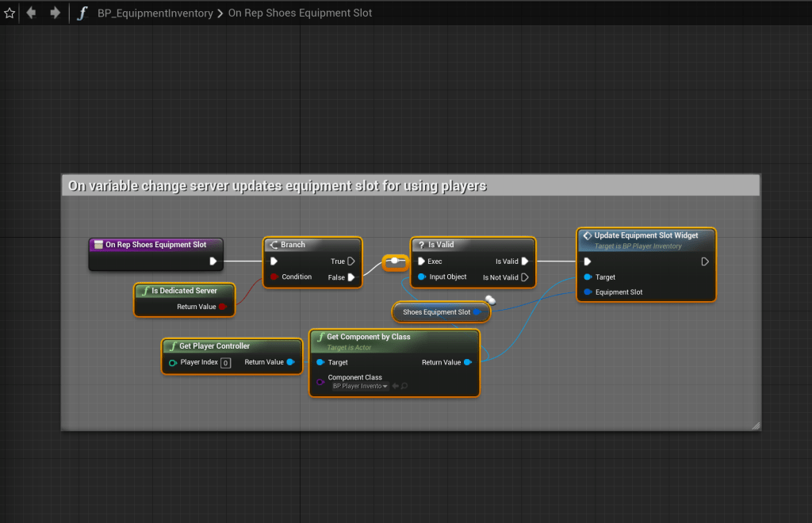812x523 pixels.
Task: Click the Is Dedicated Server Return Value pin
Action: [223, 307]
